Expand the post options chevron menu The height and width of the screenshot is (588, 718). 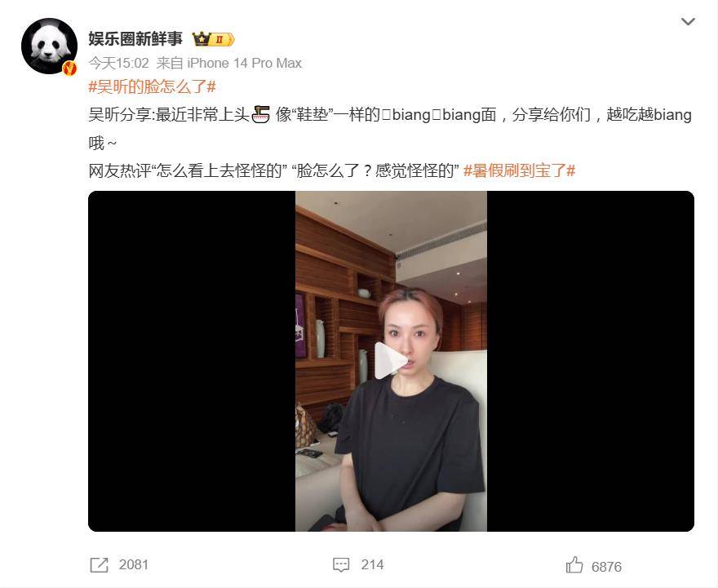point(688,21)
